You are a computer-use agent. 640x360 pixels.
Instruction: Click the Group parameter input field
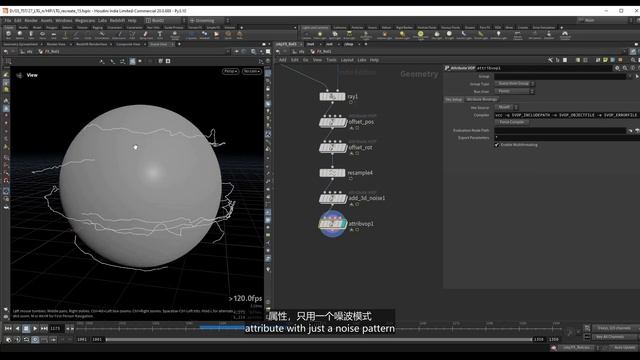(560, 76)
